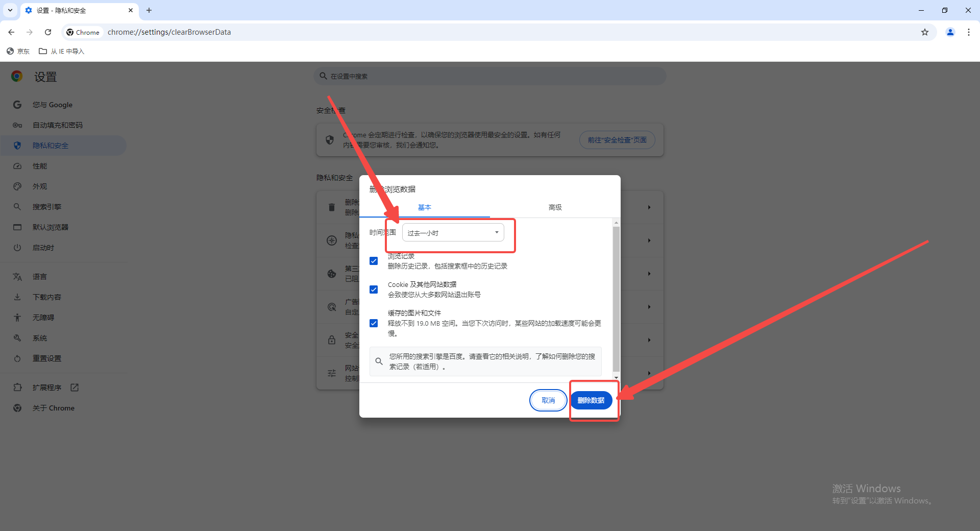Uncheck 缓存的图片和文件 checkbox
The image size is (980, 531).
pos(374,323)
